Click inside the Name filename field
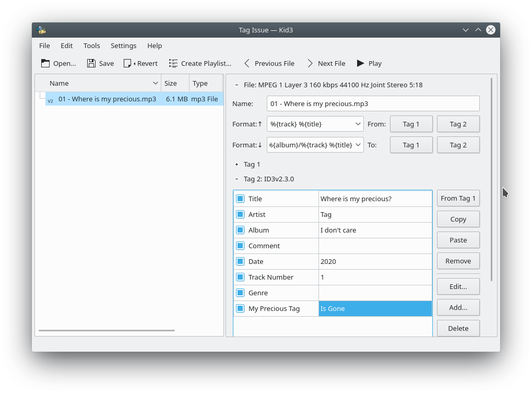 click(x=372, y=103)
